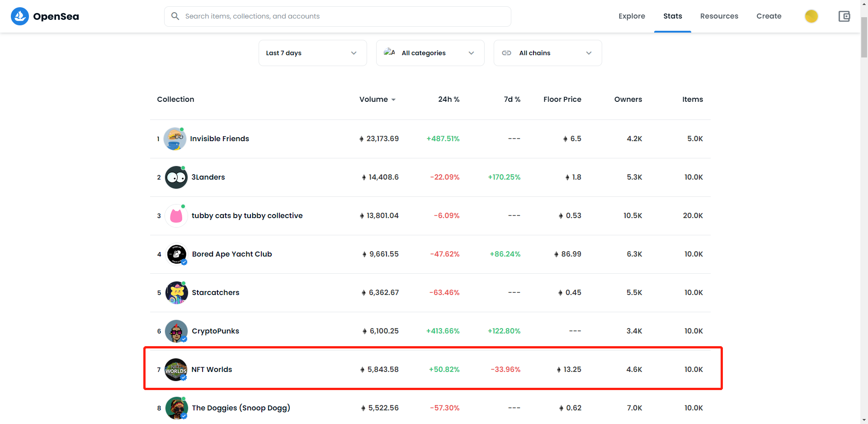Click the search magnifier icon
This screenshot has width=868, height=424.
pos(175,16)
